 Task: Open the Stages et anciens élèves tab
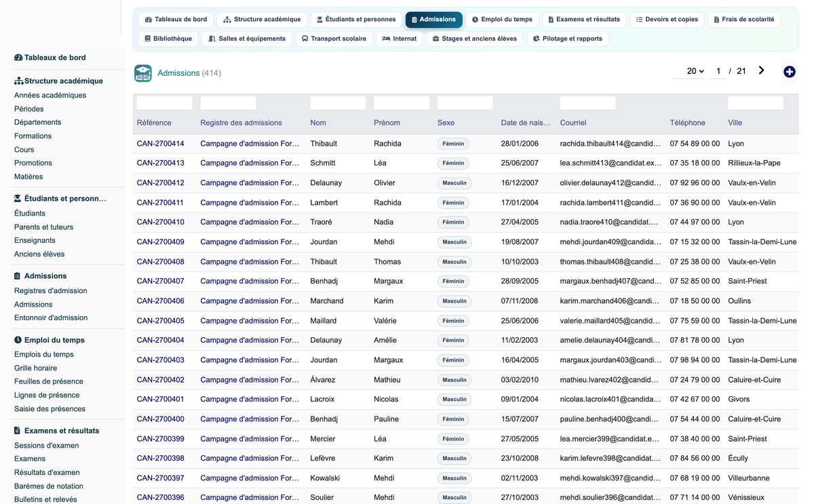(x=475, y=39)
